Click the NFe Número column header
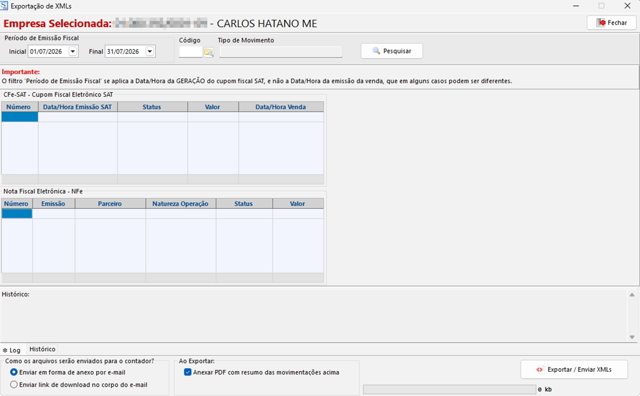 tap(17, 204)
